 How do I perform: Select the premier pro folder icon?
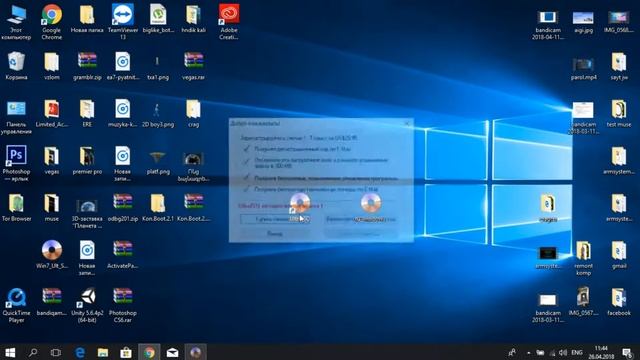tap(87, 160)
